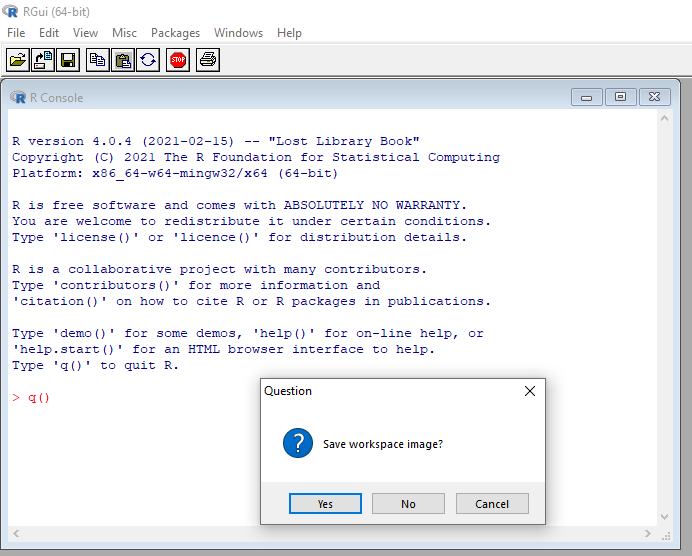The width and height of the screenshot is (692, 556).
Task: Choose No in Save workspace dialog
Action: click(408, 504)
